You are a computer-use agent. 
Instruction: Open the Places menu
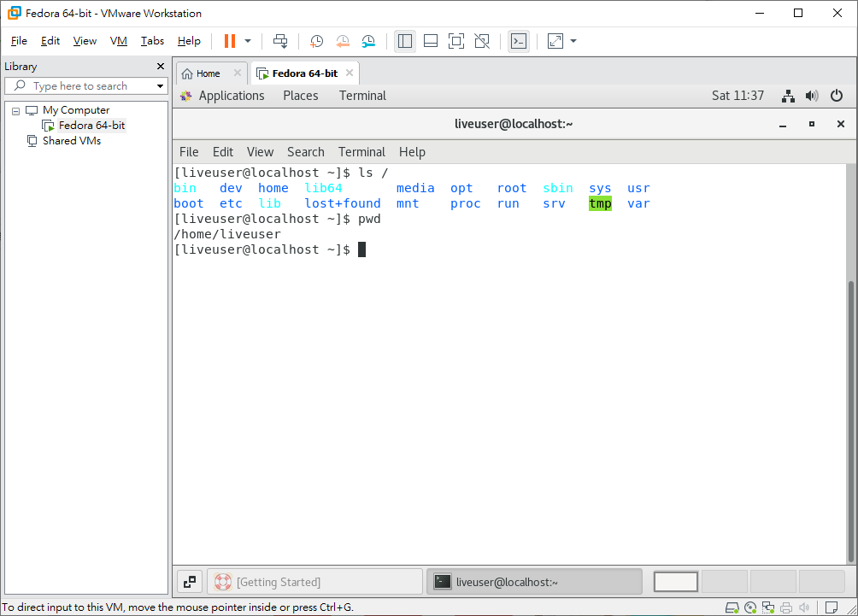[x=301, y=96]
